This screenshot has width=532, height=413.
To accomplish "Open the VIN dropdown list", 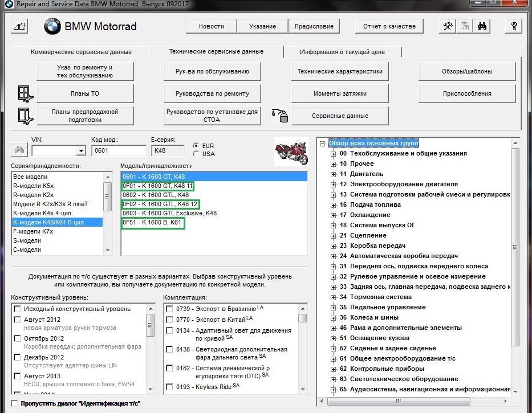I will [81, 151].
